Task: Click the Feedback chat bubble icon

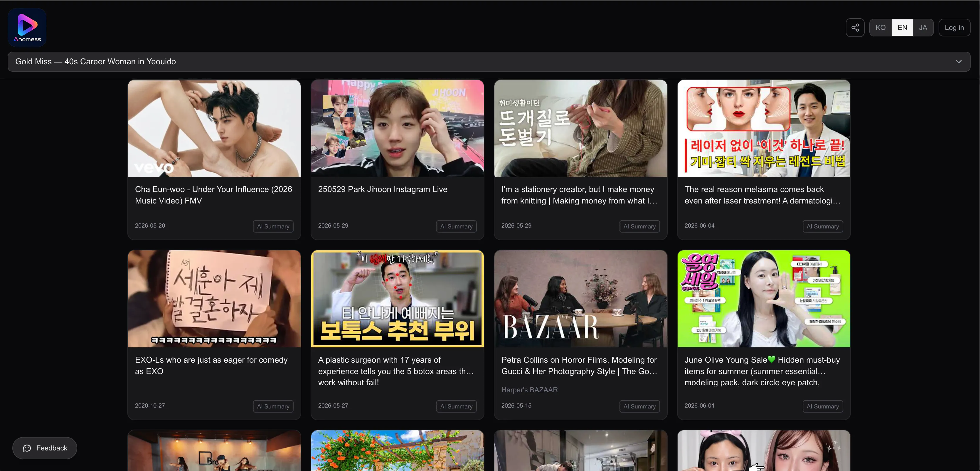Action: [x=27, y=448]
